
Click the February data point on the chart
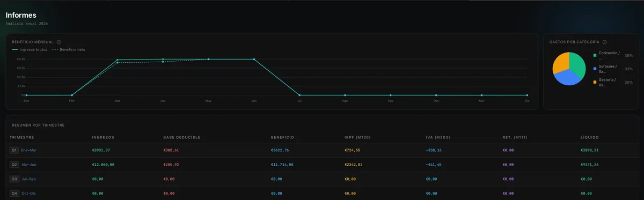point(71,95)
